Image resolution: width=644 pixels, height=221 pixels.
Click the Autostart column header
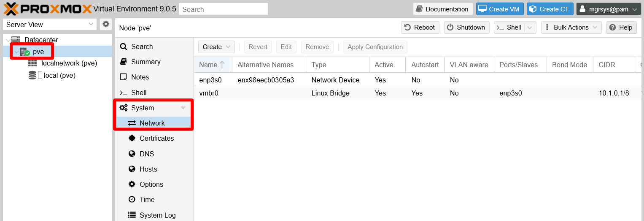click(425, 65)
